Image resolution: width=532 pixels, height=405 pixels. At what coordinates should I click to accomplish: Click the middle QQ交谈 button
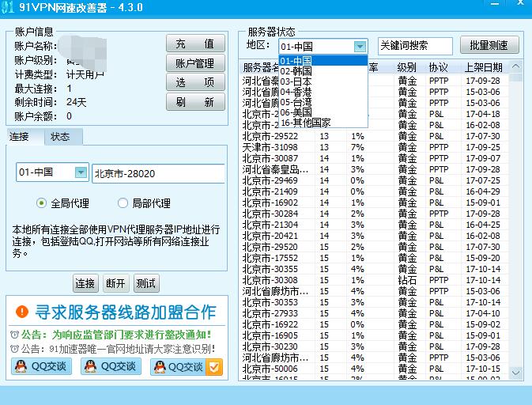pyautogui.click(x=111, y=367)
